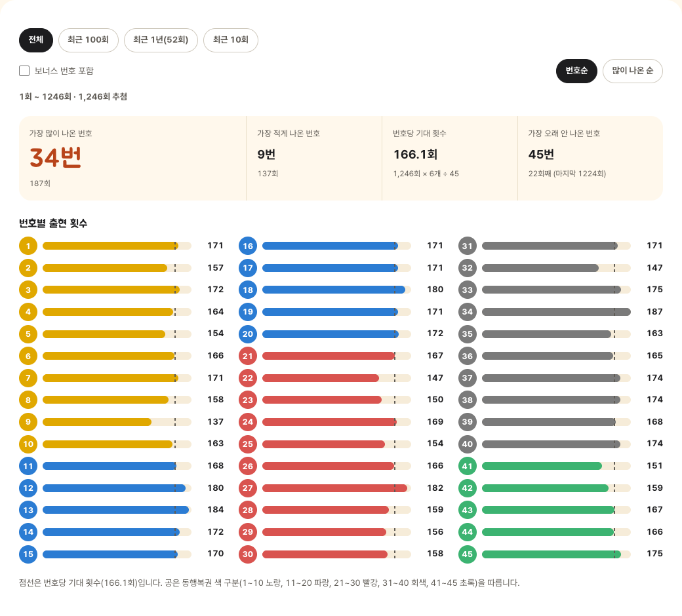Click the gray number 31 ball
The height and width of the screenshot is (616, 682).
pos(468,246)
